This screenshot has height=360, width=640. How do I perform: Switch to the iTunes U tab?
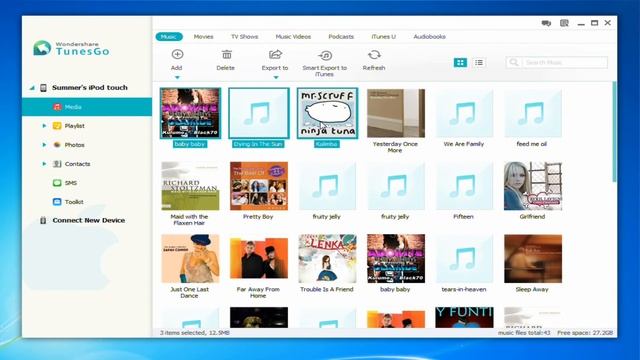pos(383,37)
